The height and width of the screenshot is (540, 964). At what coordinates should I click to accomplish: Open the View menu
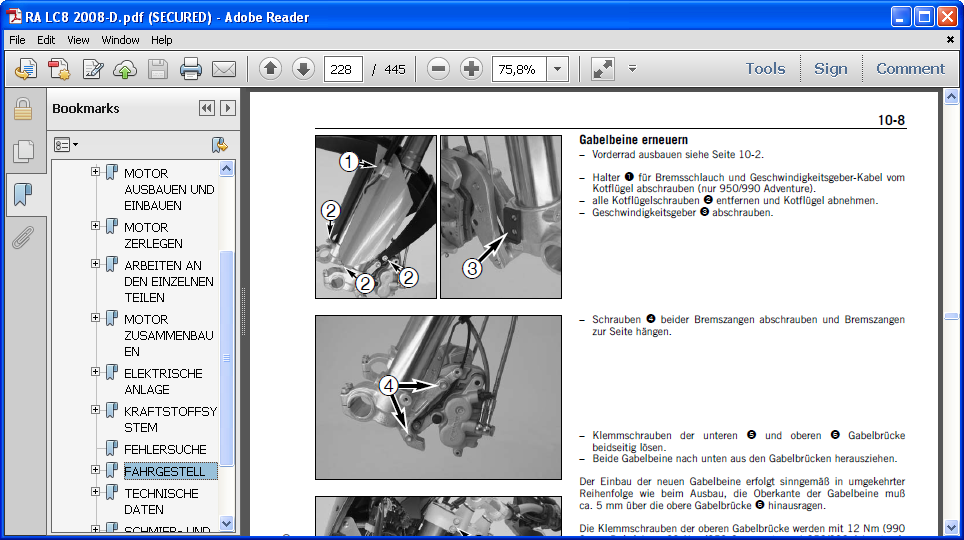(x=78, y=40)
